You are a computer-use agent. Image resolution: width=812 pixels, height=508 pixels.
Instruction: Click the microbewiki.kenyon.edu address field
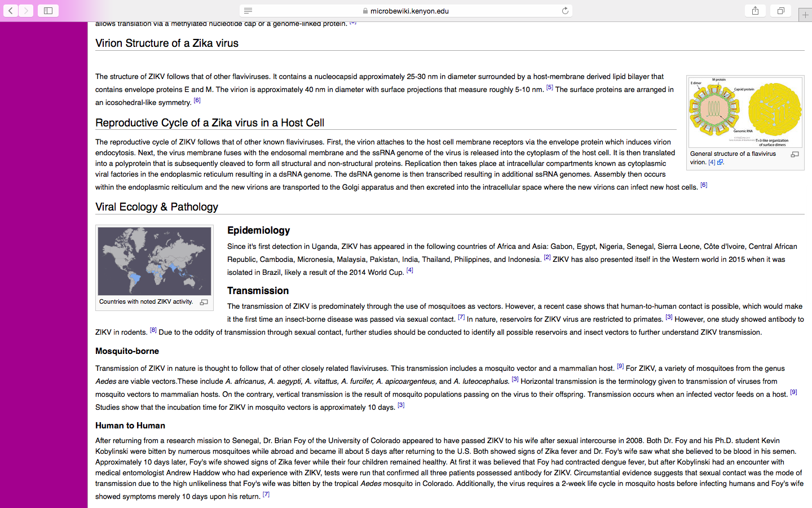(x=406, y=11)
